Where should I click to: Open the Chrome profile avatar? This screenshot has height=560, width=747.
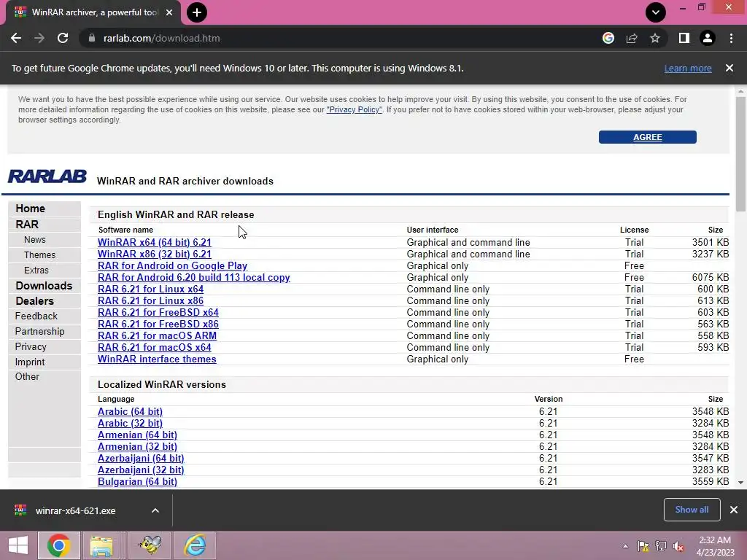(x=708, y=38)
